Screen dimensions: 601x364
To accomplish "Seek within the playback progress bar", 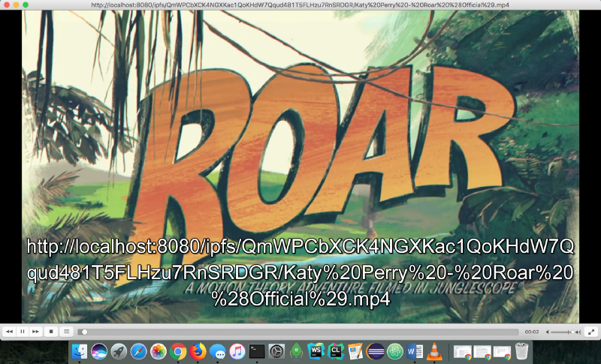I will tap(297, 332).
